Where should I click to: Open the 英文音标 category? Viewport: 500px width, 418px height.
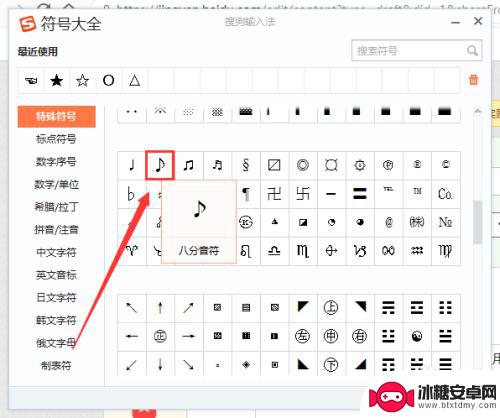(x=57, y=275)
